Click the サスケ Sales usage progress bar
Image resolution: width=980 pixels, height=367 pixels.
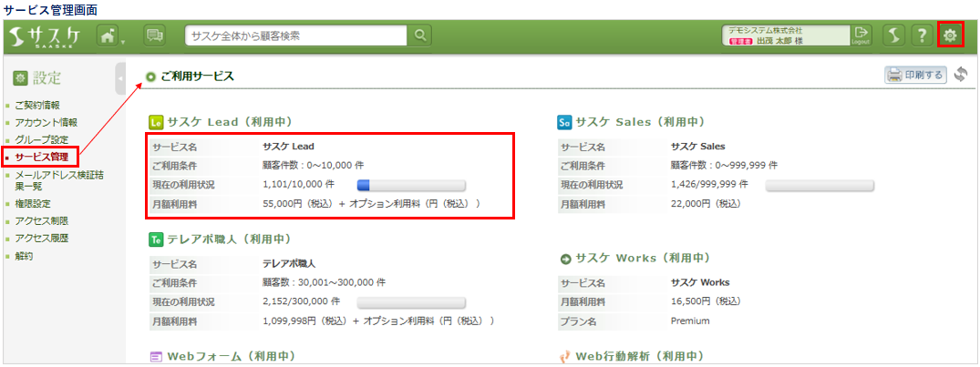coord(820,186)
